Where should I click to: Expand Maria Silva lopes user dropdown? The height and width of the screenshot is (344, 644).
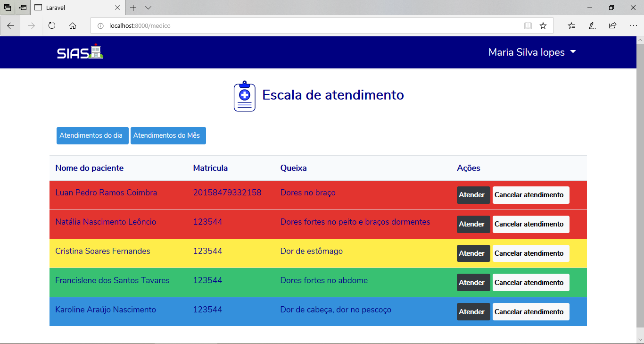pyautogui.click(x=532, y=52)
